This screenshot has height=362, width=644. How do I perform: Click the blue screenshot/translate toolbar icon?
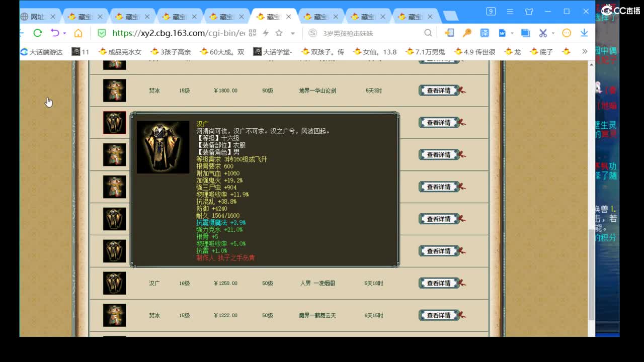pos(485,33)
